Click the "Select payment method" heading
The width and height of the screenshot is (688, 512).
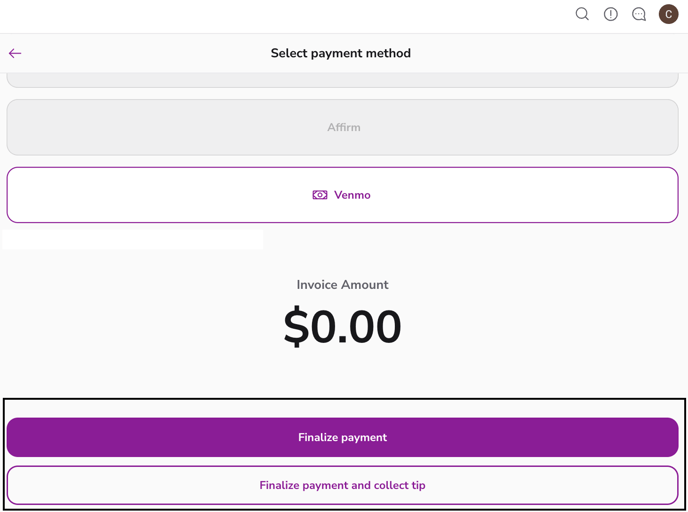tap(340, 53)
